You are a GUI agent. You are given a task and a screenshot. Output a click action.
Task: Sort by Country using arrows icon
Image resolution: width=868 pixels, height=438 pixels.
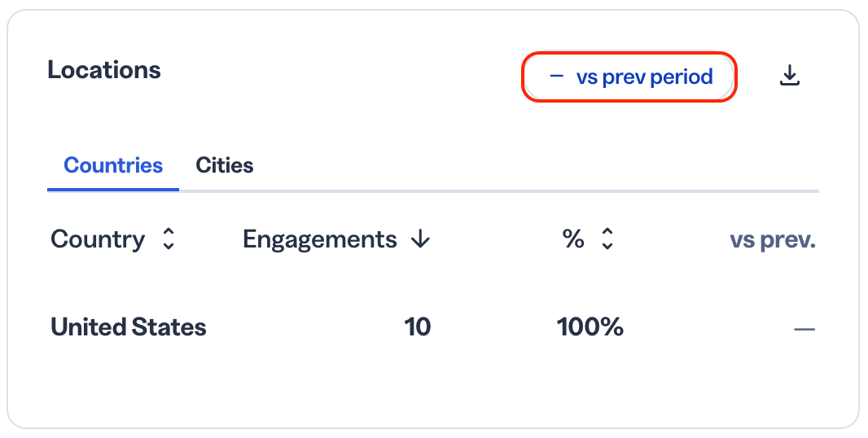pos(169,239)
